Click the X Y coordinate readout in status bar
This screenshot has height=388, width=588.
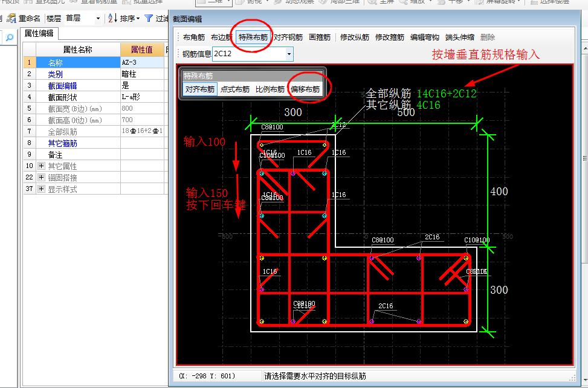pos(207,376)
